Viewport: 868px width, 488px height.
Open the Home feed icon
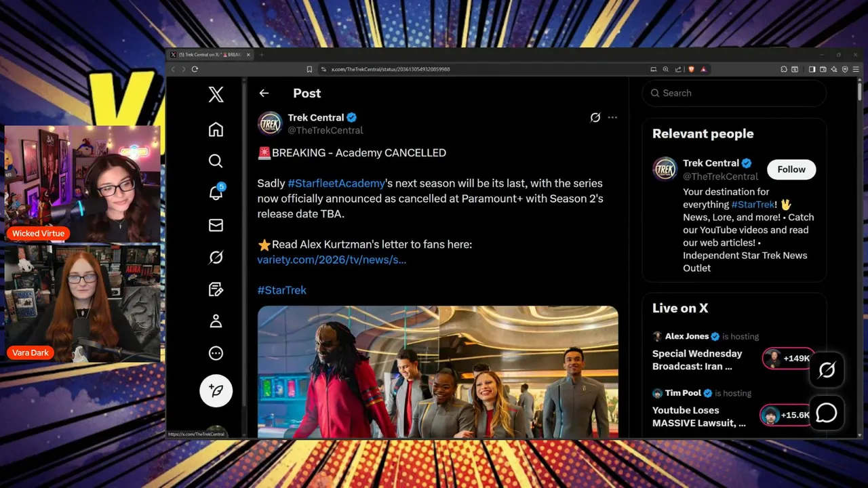(216, 129)
